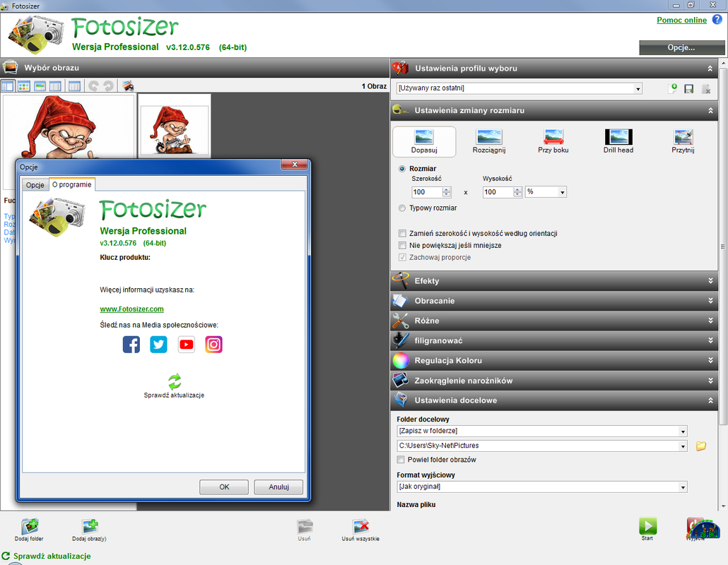Save the current profile icon
728x565 pixels.
[x=689, y=88]
